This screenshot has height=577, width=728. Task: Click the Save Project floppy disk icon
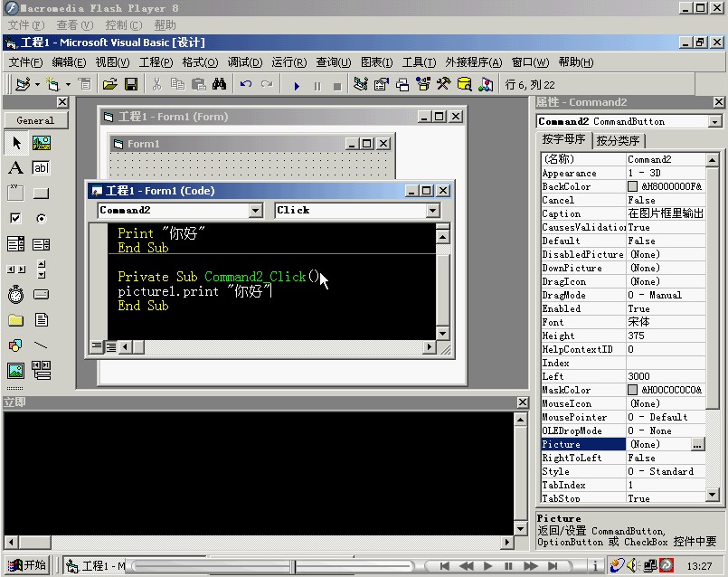[131, 84]
